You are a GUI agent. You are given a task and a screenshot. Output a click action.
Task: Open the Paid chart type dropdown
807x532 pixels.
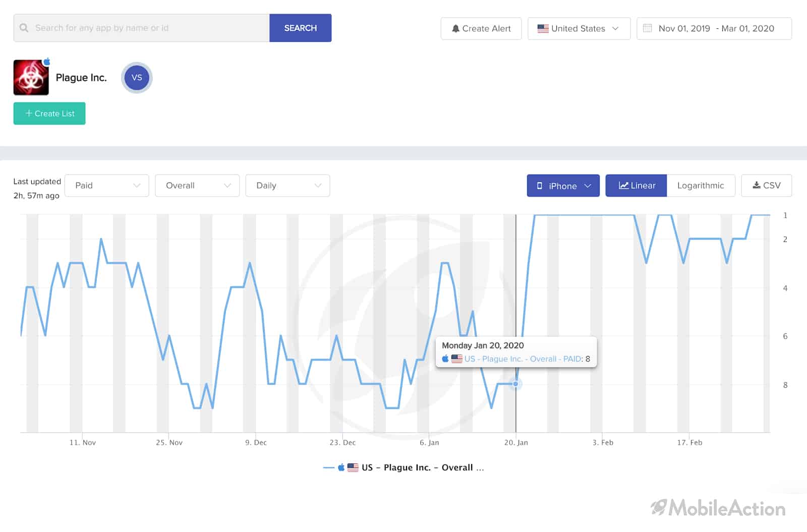107,186
